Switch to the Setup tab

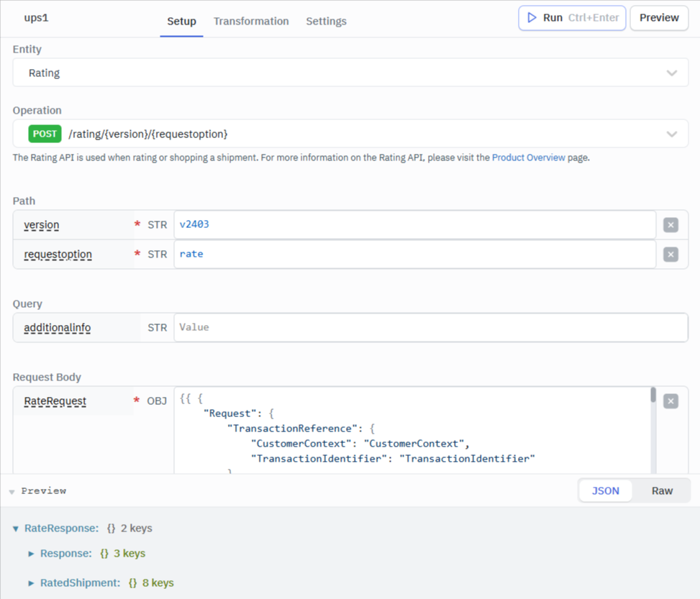[x=182, y=21]
